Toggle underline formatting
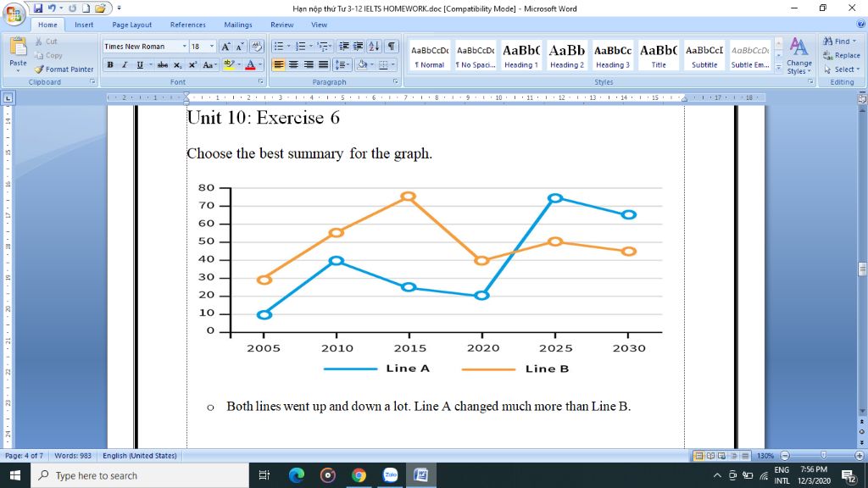The image size is (868, 488). [140, 64]
